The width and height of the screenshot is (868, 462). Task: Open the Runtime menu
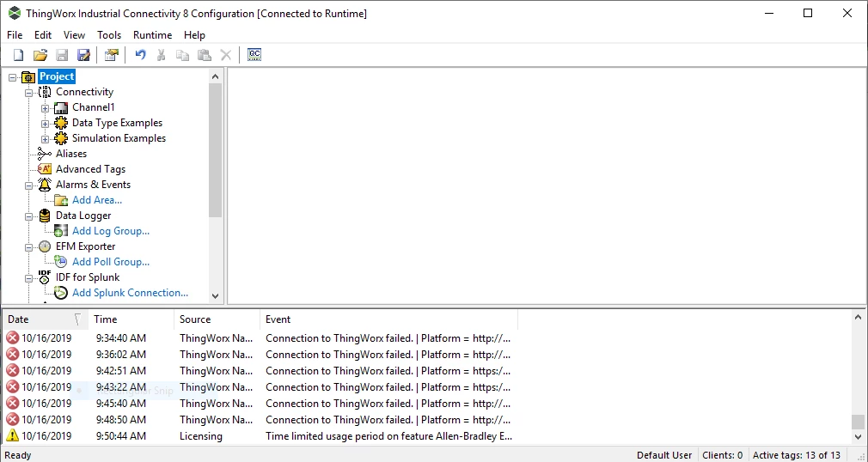(x=152, y=35)
